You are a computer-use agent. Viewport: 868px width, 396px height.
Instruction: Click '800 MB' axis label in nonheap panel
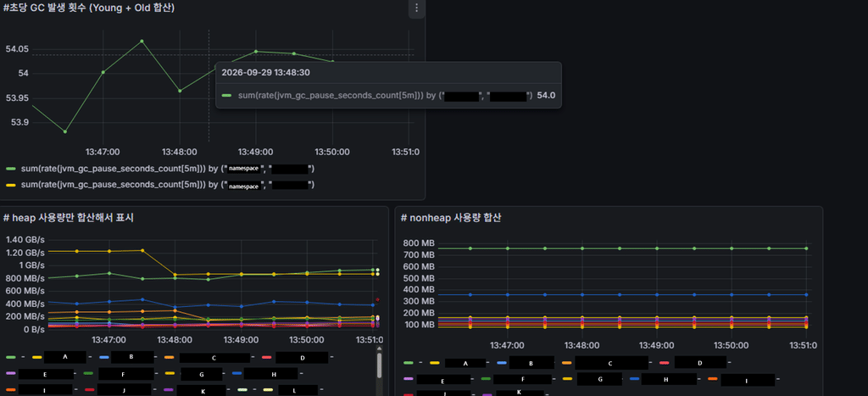click(x=419, y=243)
